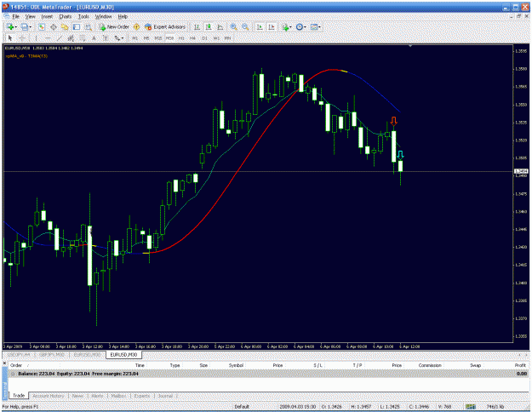The height and width of the screenshot is (412, 532).
Task: Switch timeframe to M1
Action: tap(134, 38)
